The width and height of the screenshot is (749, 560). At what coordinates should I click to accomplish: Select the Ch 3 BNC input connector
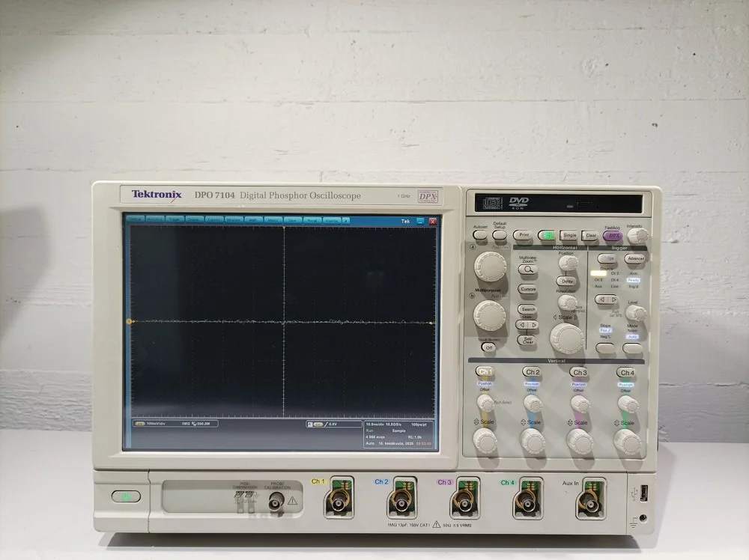pos(465,502)
